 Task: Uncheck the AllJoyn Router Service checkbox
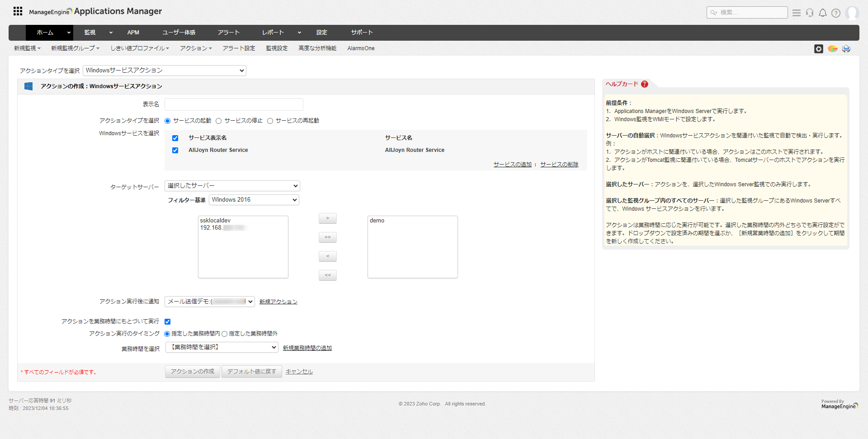click(x=175, y=151)
